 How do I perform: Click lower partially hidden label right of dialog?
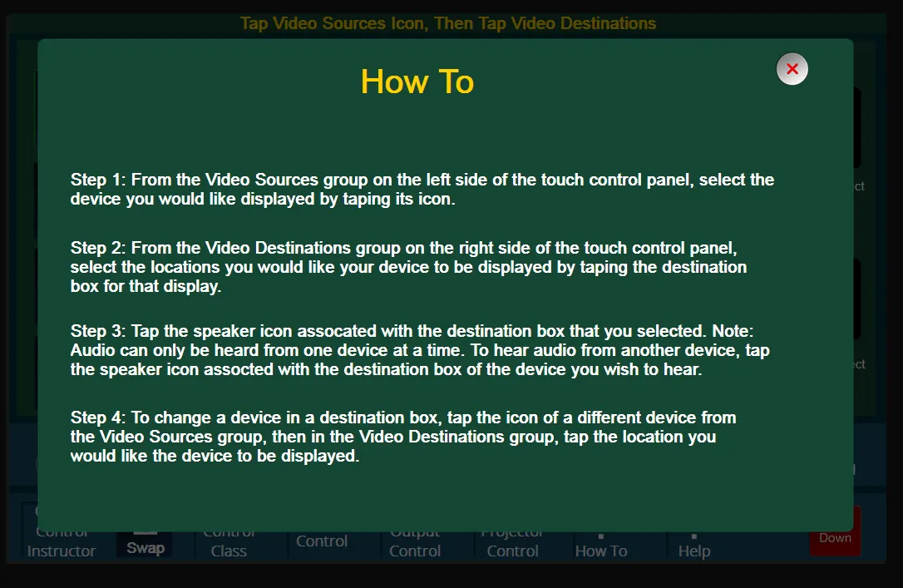[x=859, y=364]
